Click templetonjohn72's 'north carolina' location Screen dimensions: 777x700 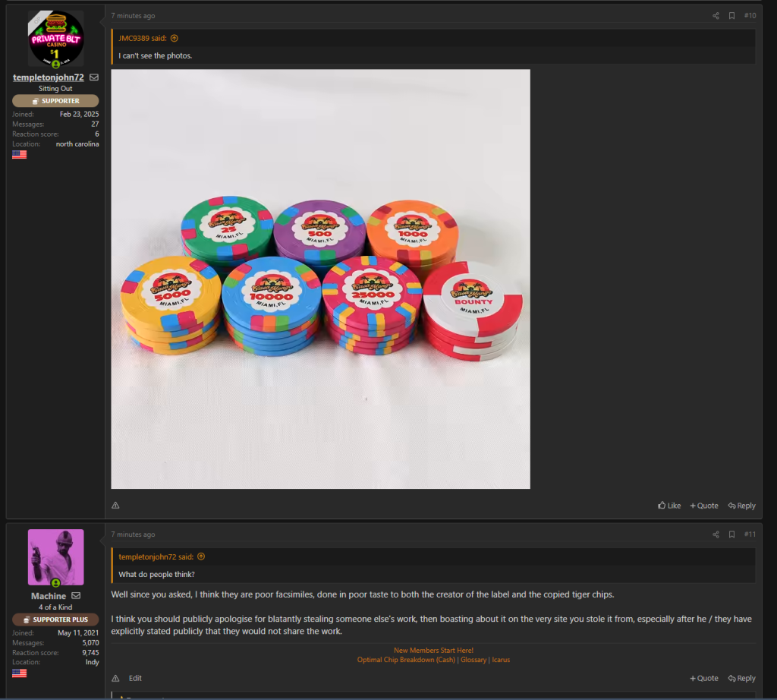77,144
